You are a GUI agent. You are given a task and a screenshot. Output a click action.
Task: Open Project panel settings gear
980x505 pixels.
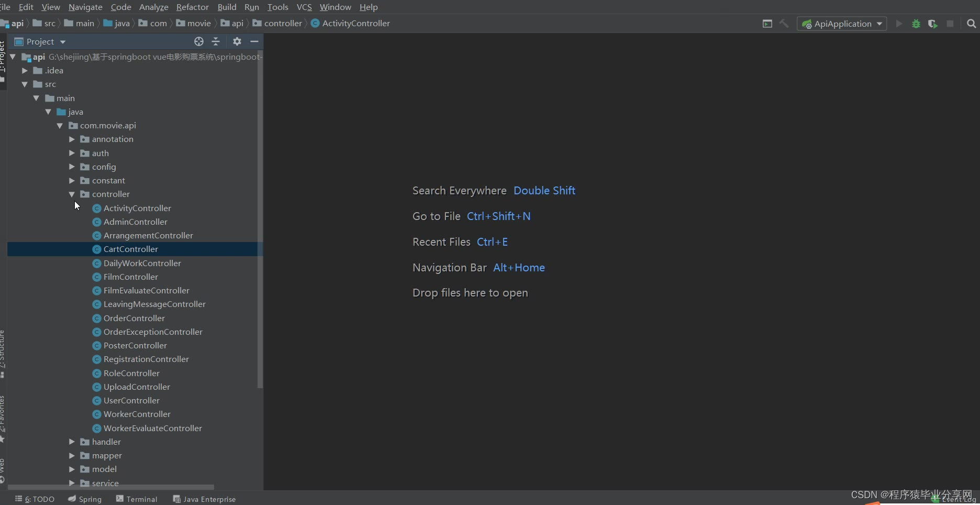pyautogui.click(x=237, y=41)
